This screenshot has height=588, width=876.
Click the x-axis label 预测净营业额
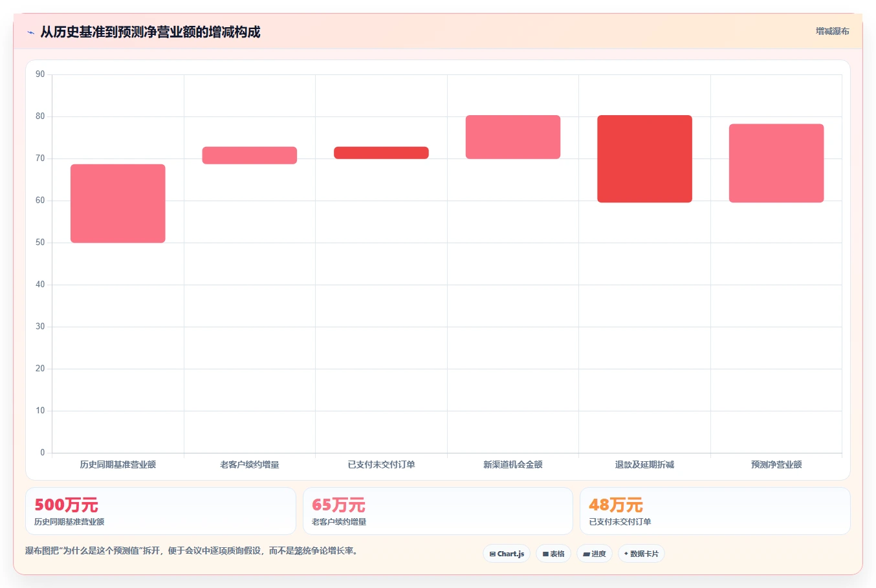pyautogui.click(x=776, y=464)
